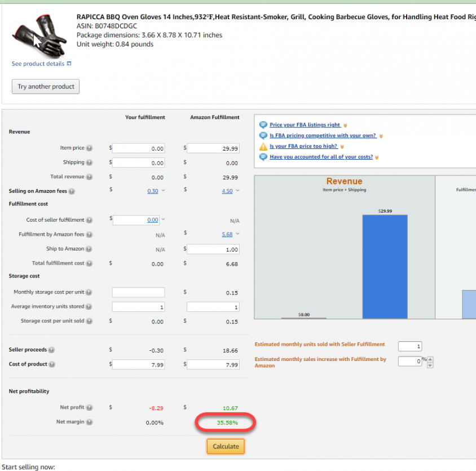
Task: Open Have you accounted for all costs link
Action: tap(321, 157)
